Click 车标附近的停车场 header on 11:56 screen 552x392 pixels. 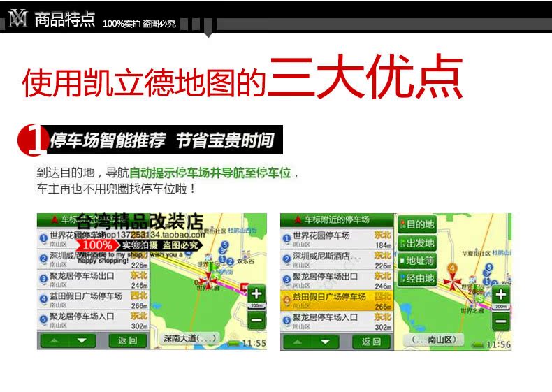tap(337, 220)
